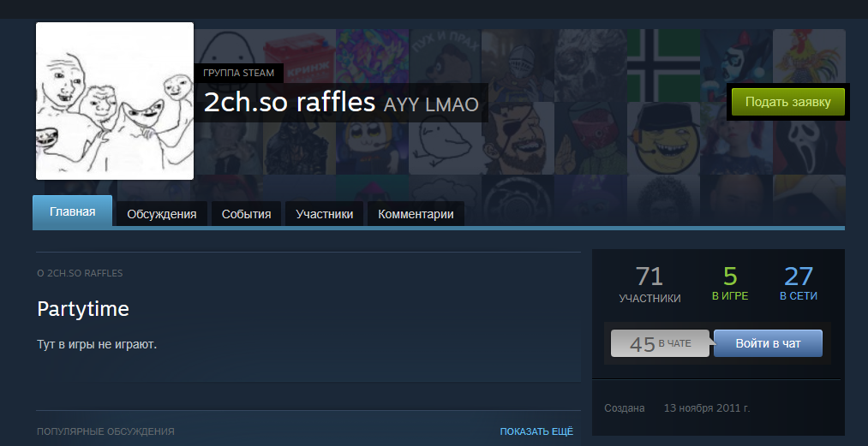
Task: Open the green flag cross avatar
Action: [x=663, y=65]
